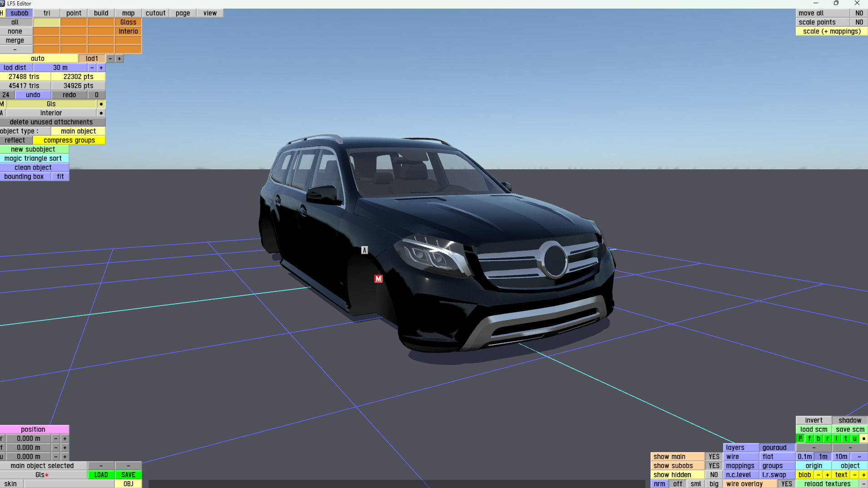
Task: Click the dot beside Gls material
Action: (x=101, y=104)
